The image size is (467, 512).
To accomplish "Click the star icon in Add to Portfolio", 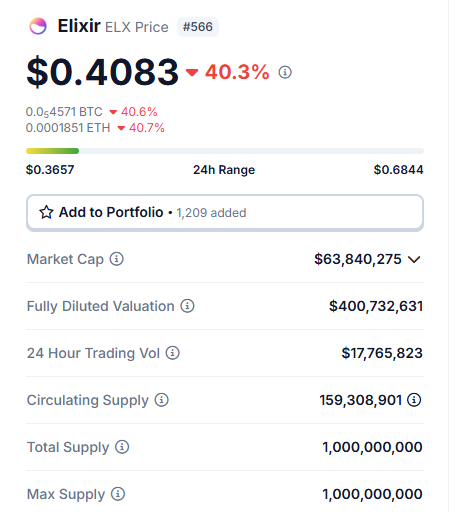I will pos(46,212).
